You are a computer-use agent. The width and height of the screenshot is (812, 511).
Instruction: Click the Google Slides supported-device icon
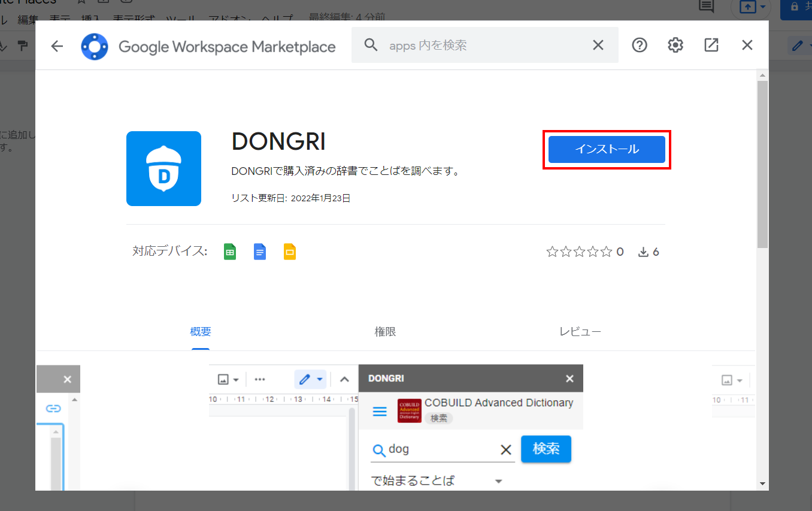[290, 252]
